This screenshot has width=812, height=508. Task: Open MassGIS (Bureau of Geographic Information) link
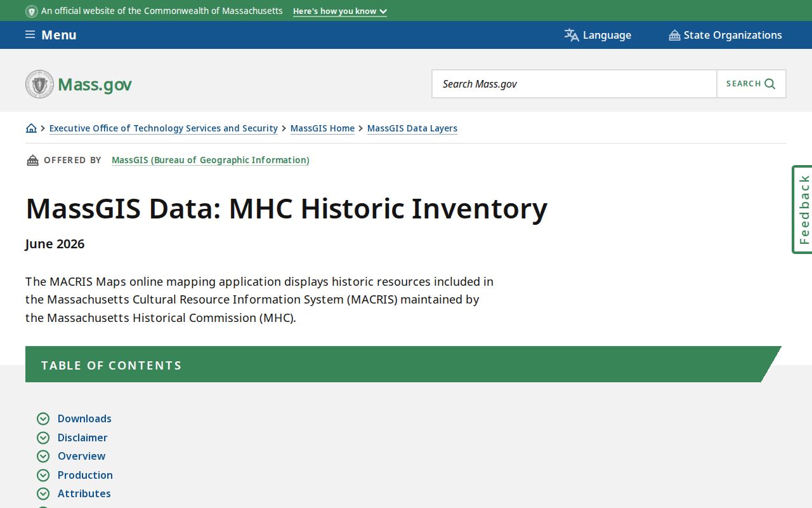point(211,160)
